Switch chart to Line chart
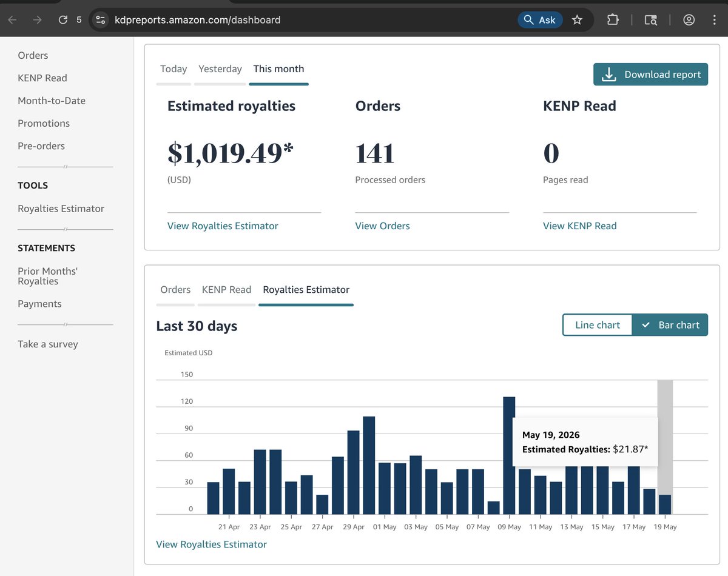The height and width of the screenshot is (576, 728). point(598,325)
